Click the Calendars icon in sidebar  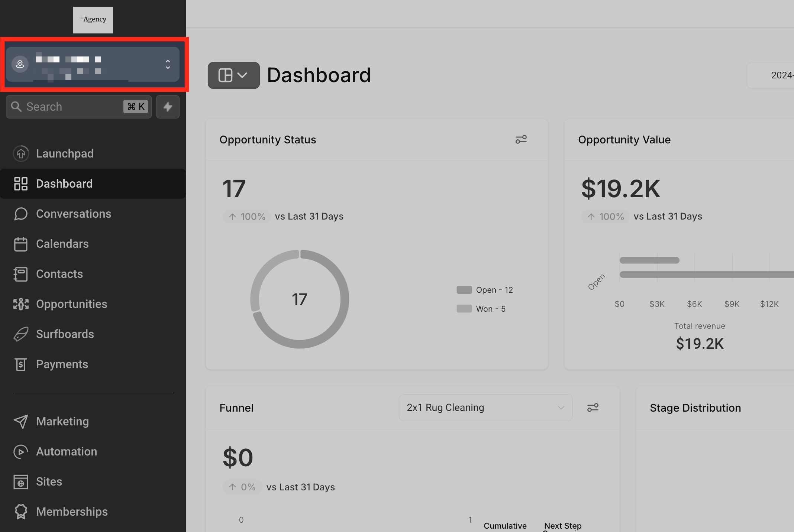click(x=21, y=244)
